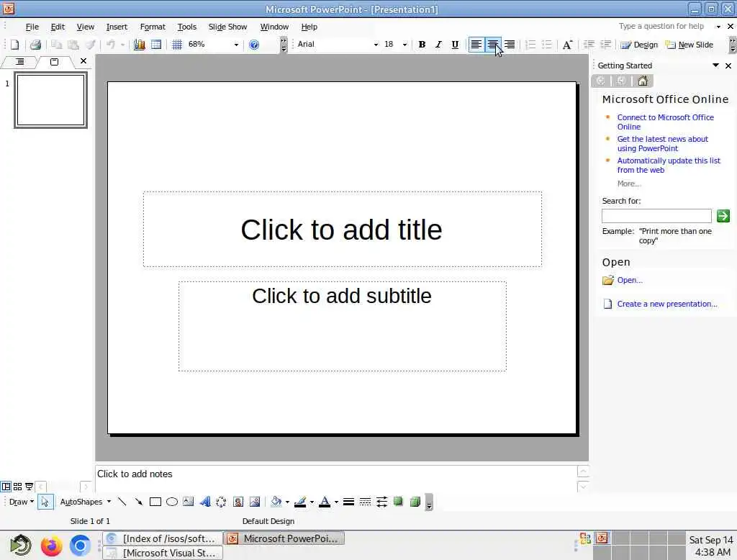The width and height of the screenshot is (737, 560).
Task: Click Get the latest news about PowerPoint
Action: (662, 143)
